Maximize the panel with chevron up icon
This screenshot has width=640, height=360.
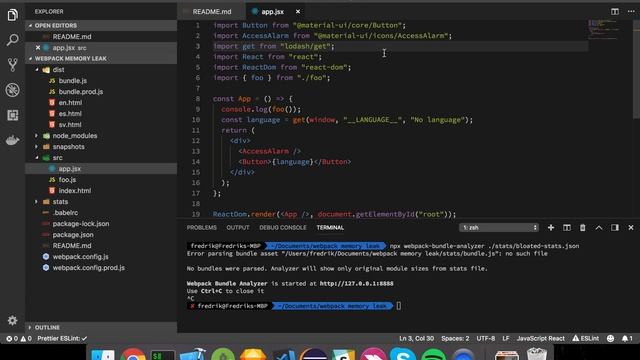click(x=598, y=228)
